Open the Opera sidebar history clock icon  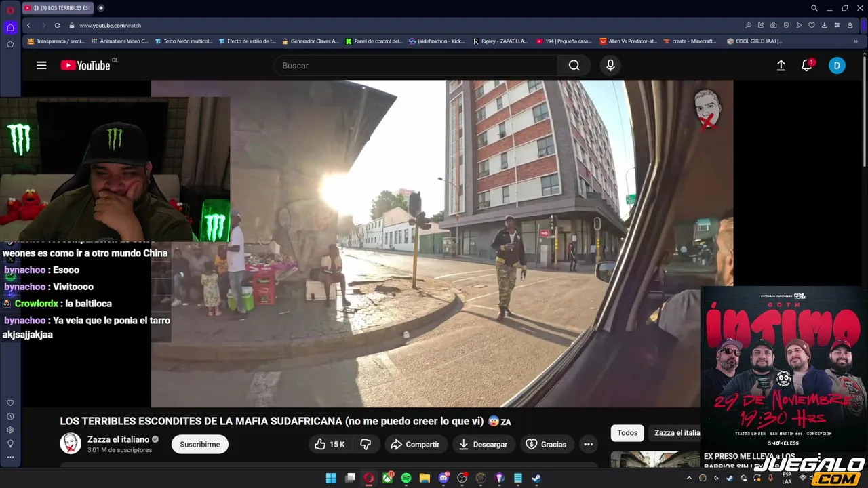10,416
